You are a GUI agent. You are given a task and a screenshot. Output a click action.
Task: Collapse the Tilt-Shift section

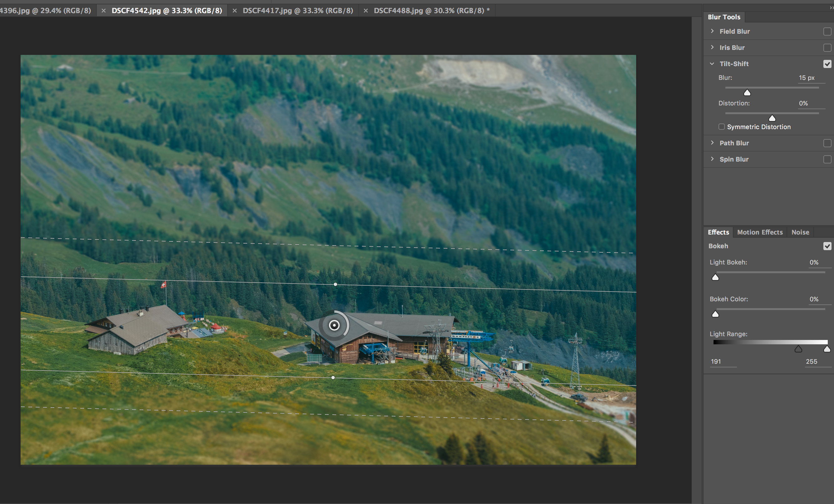(x=712, y=64)
